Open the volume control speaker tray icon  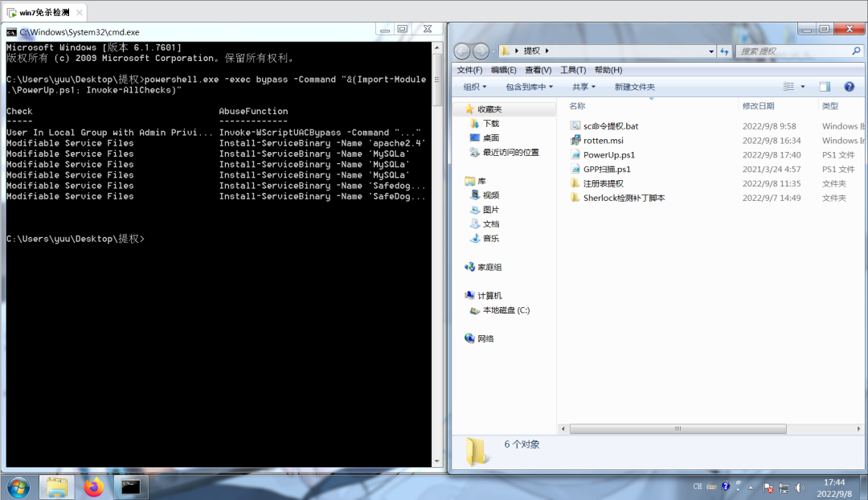tap(799, 487)
